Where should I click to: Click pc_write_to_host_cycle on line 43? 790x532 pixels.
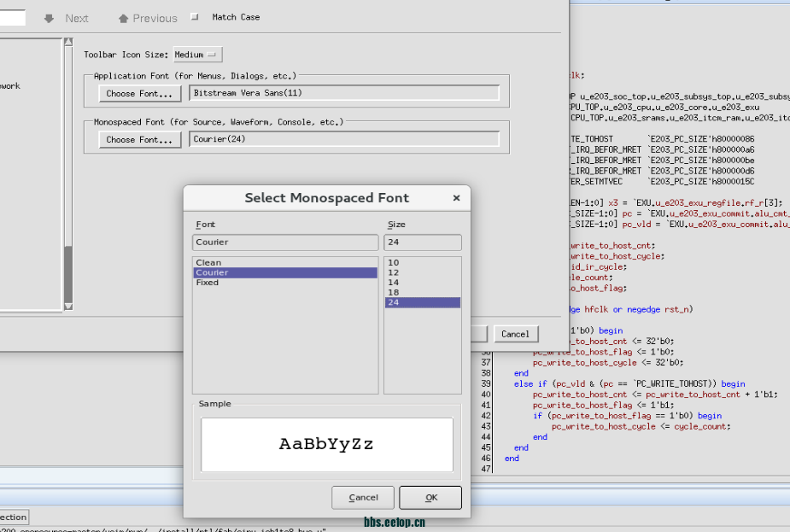coord(604,427)
